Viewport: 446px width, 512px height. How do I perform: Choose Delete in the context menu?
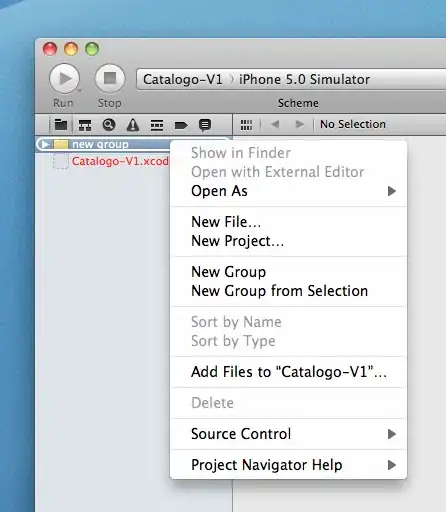(x=212, y=403)
